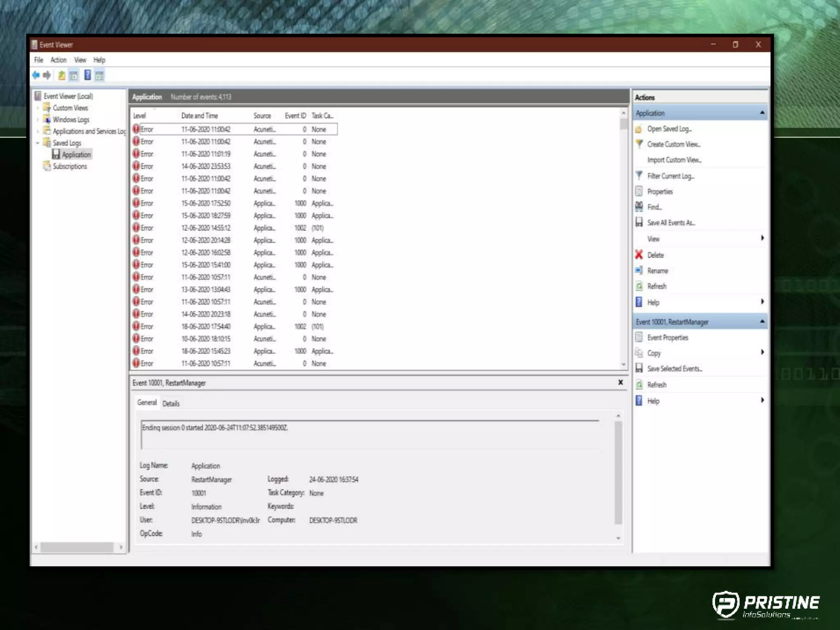The image size is (840, 630).
Task: Click the Find binoculars icon
Action: pyautogui.click(x=639, y=207)
